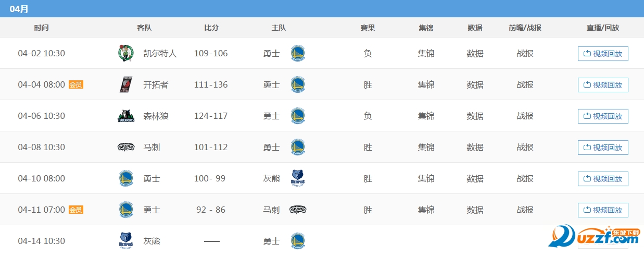
Task: Click the Trail Blazers team logo
Action: coord(125,84)
